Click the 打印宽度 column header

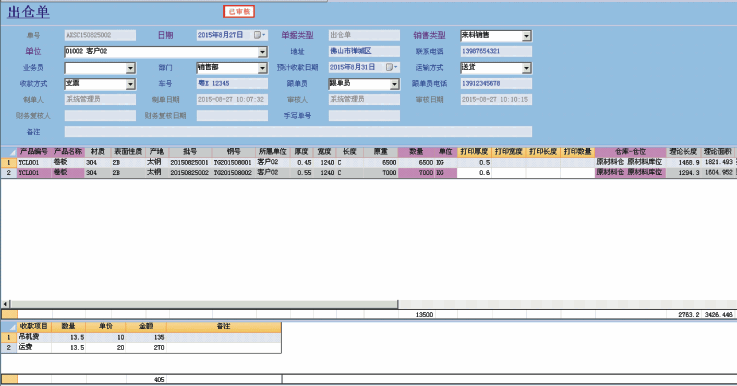pos(509,152)
